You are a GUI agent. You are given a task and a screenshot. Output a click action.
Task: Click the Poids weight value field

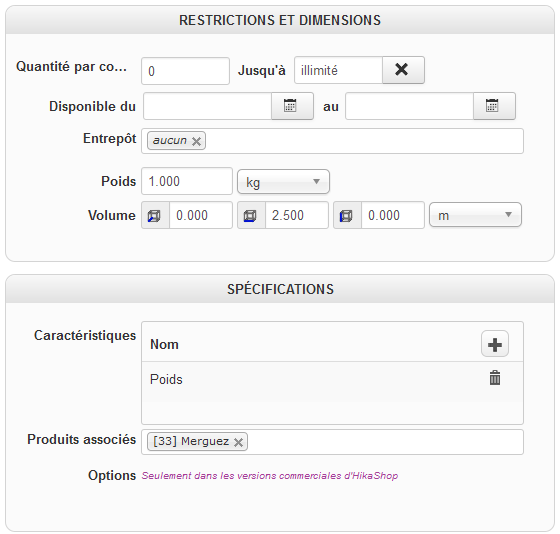click(x=187, y=181)
